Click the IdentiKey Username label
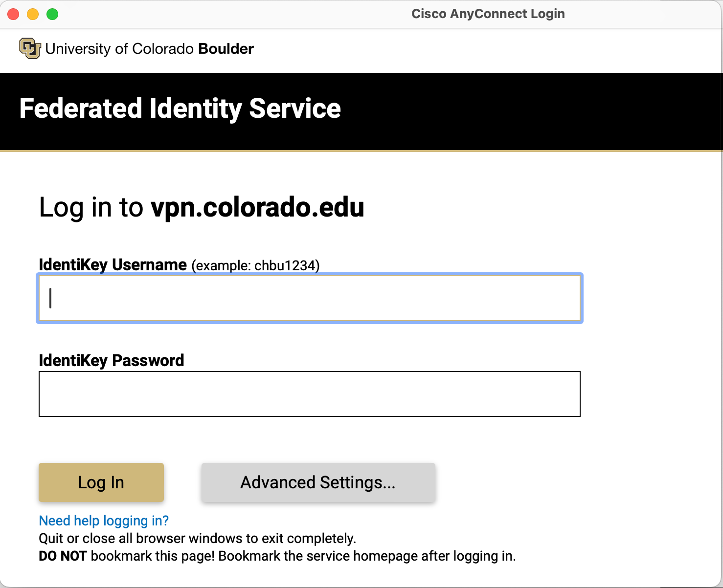 [x=113, y=264]
